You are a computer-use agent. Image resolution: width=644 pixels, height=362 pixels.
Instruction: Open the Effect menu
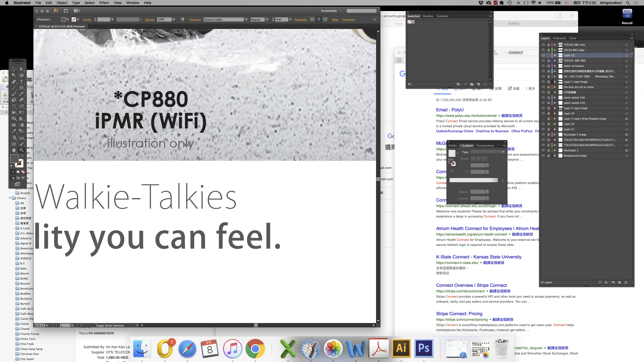point(104,3)
